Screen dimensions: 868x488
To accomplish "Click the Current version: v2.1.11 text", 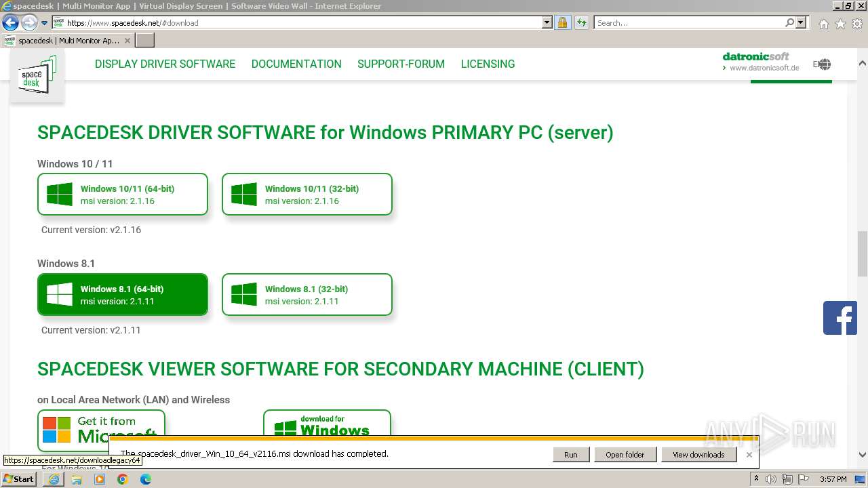I will [91, 330].
